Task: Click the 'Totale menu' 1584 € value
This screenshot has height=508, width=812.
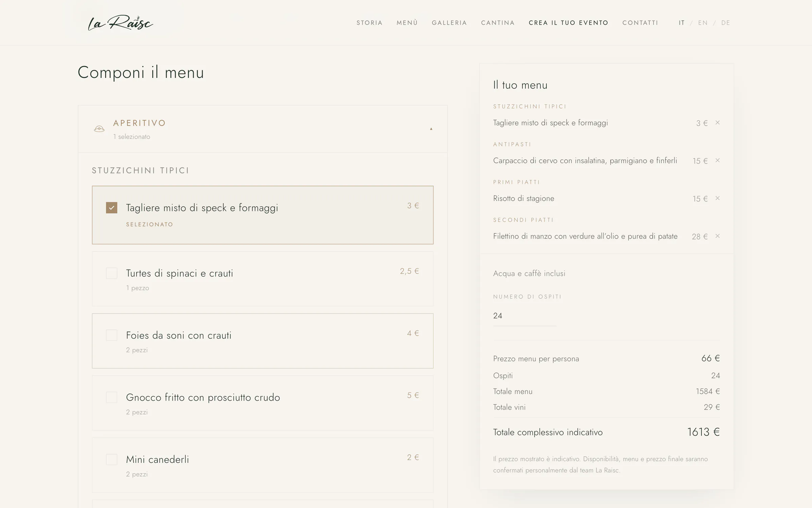Action: point(708,391)
